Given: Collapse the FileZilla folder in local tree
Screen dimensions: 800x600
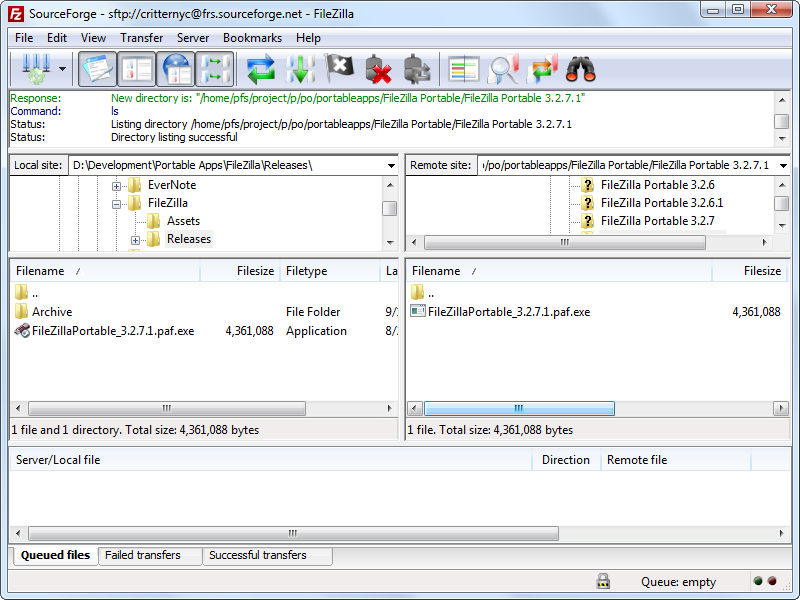Looking at the screenshot, I should coord(116,203).
